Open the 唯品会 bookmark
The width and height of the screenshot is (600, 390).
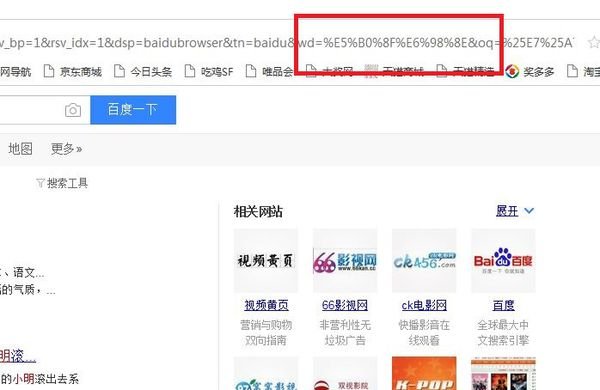coord(269,72)
